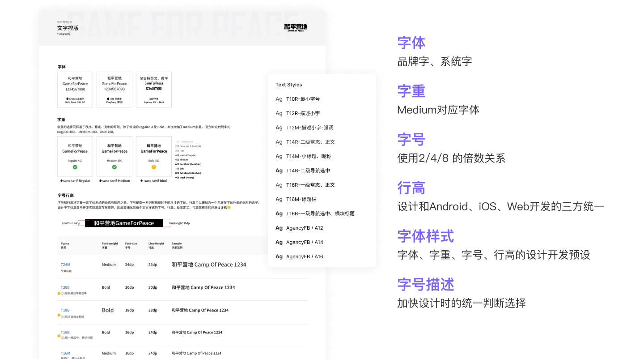Click the 900 Black (Heavy) weight entry

pyautogui.click(x=184, y=178)
